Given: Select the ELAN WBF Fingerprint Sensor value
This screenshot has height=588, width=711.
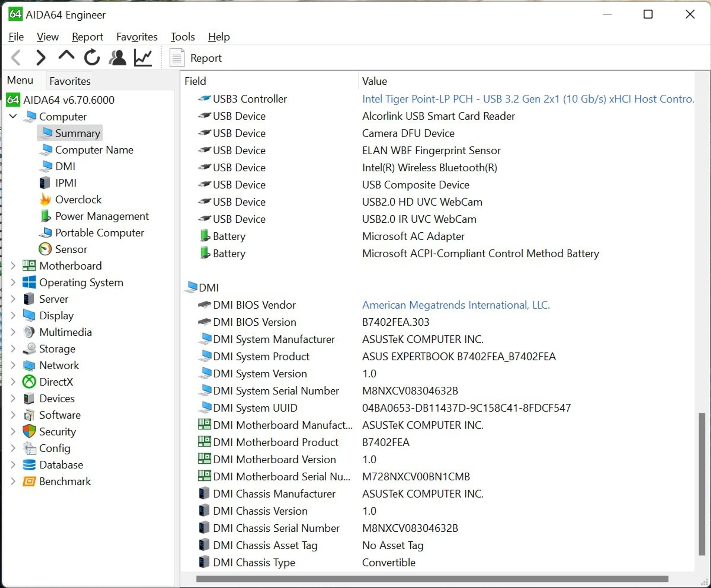Looking at the screenshot, I should click(x=431, y=150).
